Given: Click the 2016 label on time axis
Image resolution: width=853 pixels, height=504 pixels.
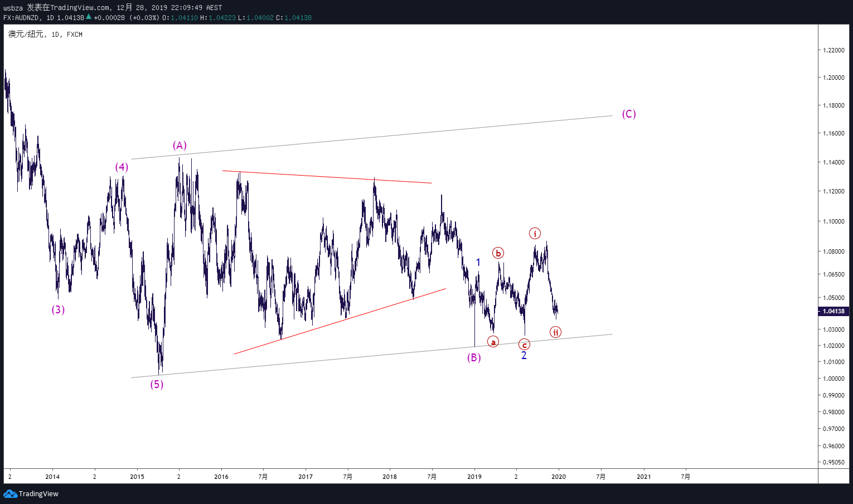Looking at the screenshot, I should click(x=221, y=477).
